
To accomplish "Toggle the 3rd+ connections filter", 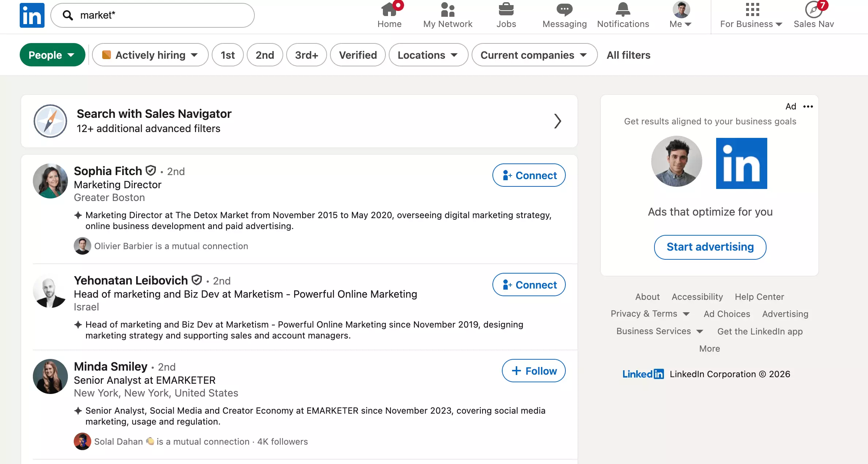I will pyautogui.click(x=307, y=55).
